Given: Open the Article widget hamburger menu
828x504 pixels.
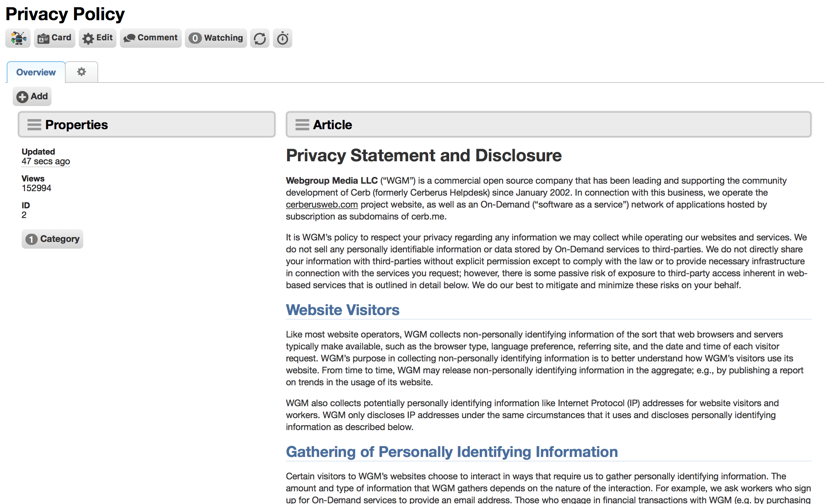Looking at the screenshot, I should tap(302, 125).
